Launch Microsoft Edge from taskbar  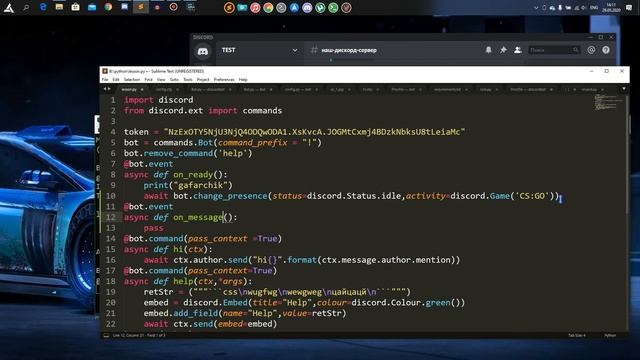point(43,7)
